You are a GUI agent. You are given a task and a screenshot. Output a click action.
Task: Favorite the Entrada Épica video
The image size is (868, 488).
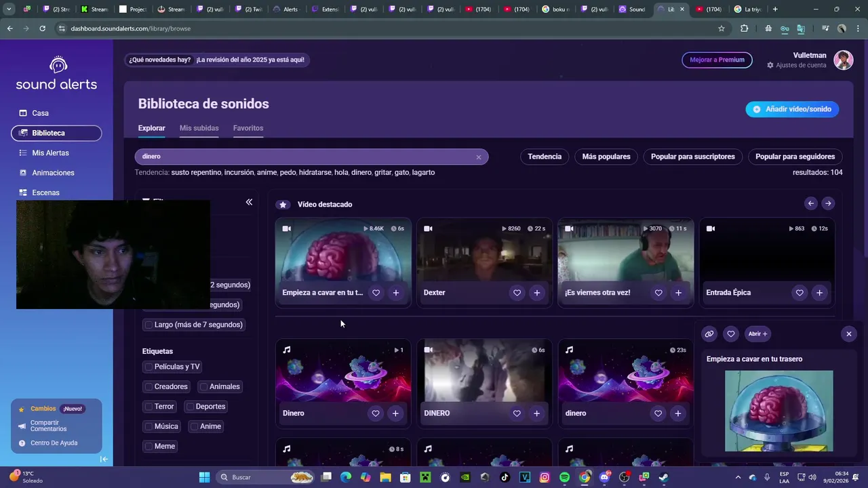pos(800,293)
